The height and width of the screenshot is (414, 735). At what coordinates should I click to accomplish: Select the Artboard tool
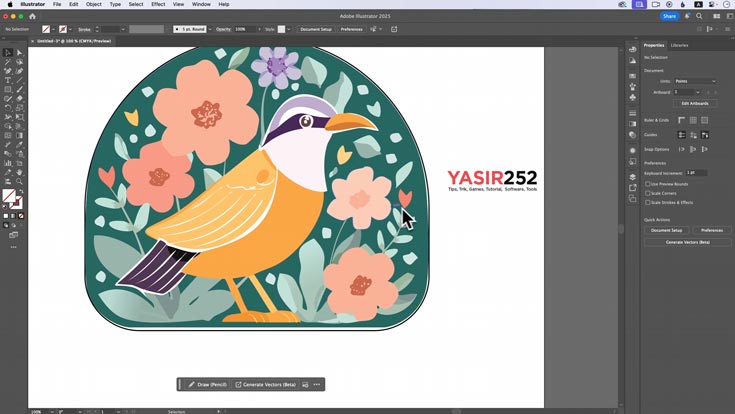[x=19, y=163]
